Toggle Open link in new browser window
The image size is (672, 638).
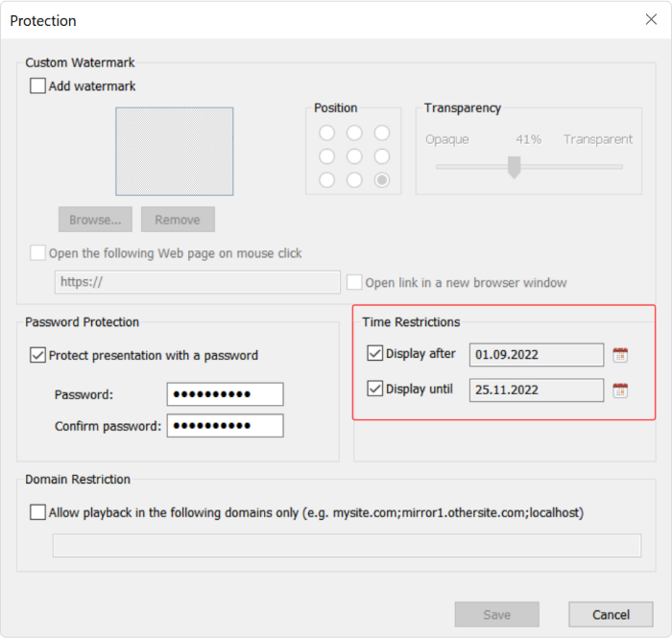[x=354, y=282]
